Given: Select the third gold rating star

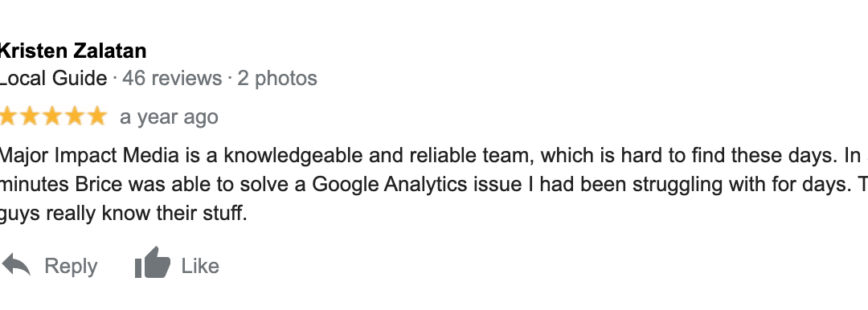Looking at the screenshot, I should (52, 116).
